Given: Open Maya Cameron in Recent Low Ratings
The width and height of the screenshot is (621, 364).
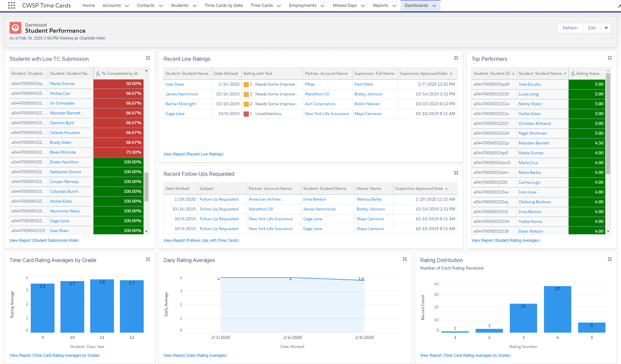Looking at the screenshot, I should (x=368, y=114).
